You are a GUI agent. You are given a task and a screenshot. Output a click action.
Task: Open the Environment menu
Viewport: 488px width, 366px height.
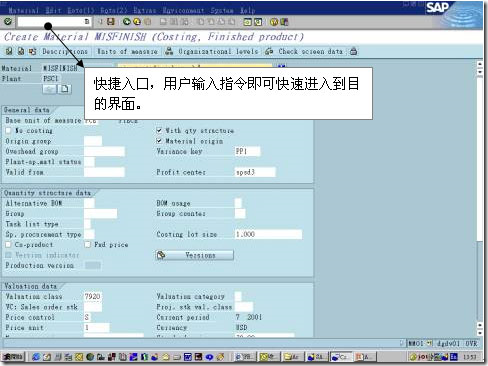183,10
